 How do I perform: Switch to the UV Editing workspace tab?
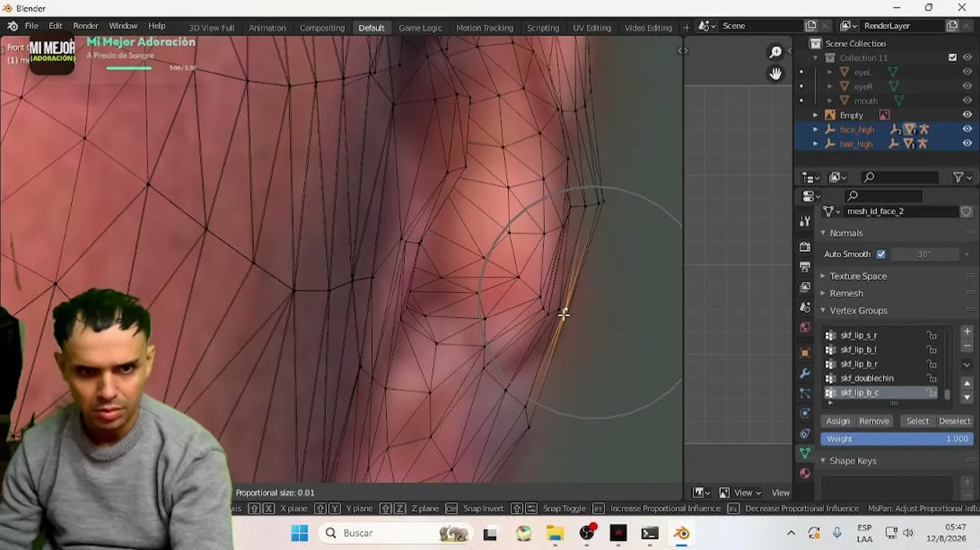click(x=592, y=27)
